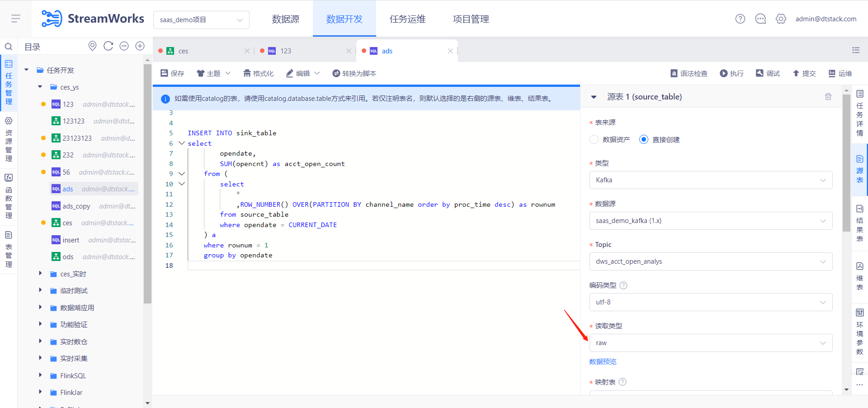Show help for 映射表

point(623,382)
